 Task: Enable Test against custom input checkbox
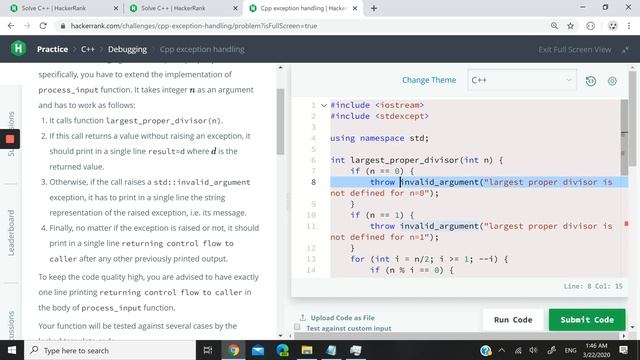click(297, 327)
